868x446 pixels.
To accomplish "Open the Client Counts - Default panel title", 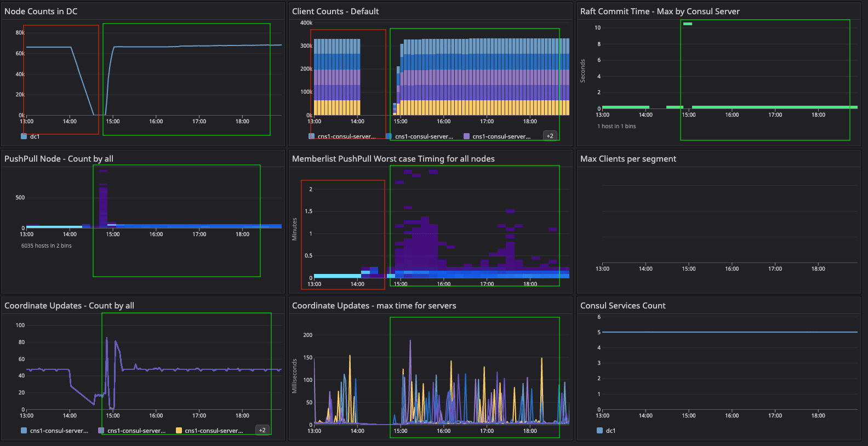I will tap(335, 12).
